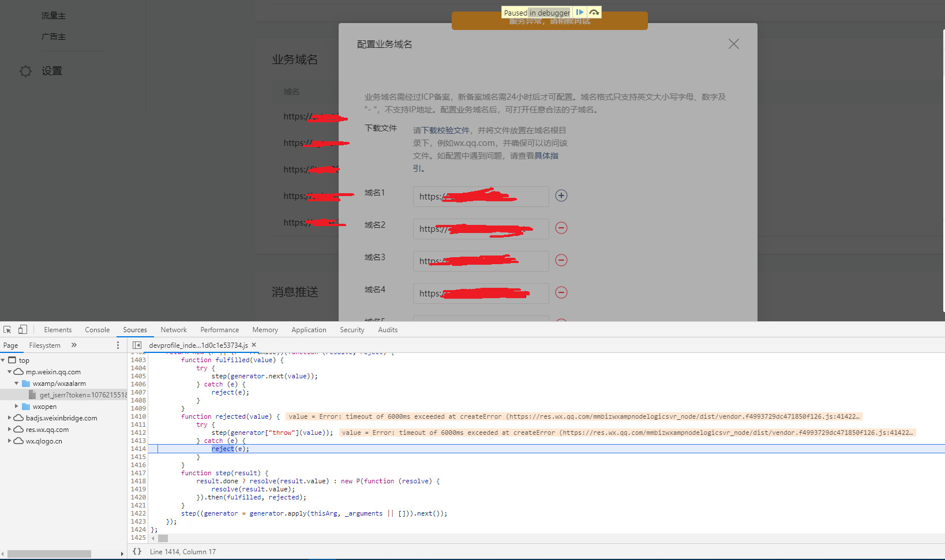Close the 配置业务域名 dialog
The image size is (945, 560).
click(734, 44)
